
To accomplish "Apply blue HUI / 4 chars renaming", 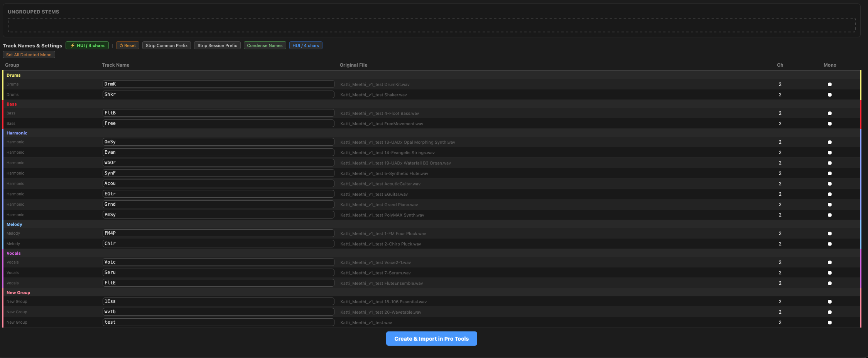I will pyautogui.click(x=306, y=45).
